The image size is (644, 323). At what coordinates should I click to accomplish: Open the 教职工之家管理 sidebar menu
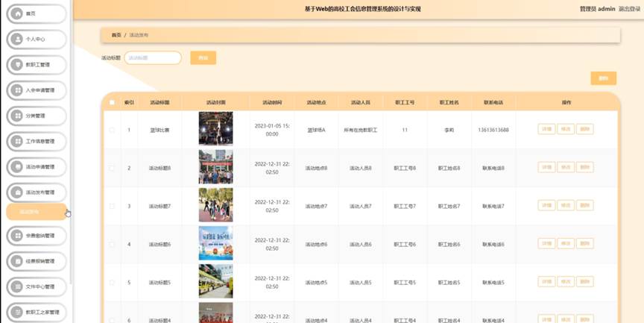pyautogui.click(x=36, y=312)
